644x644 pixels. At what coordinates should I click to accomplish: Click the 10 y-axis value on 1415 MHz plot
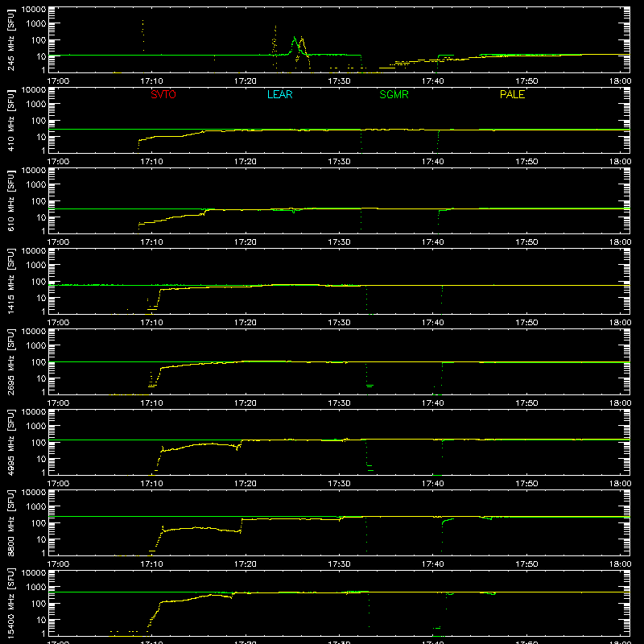[x=41, y=298]
